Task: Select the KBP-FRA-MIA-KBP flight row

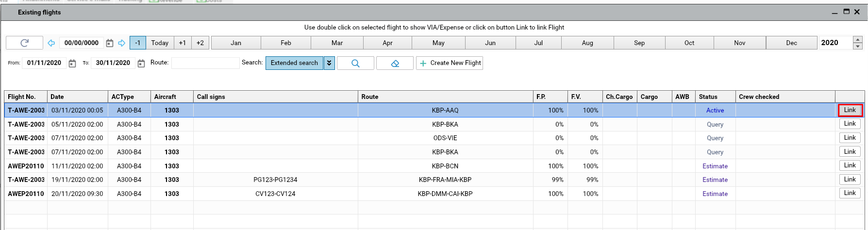Action: click(x=445, y=180)
